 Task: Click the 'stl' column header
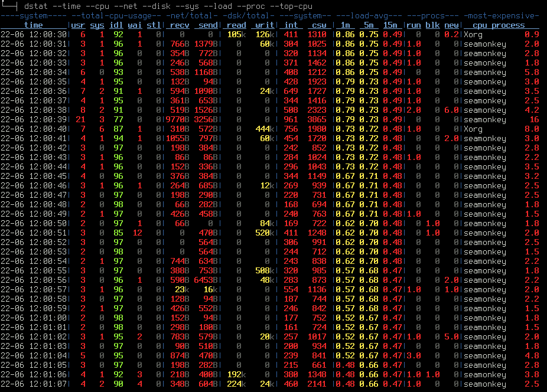click(x=154, y=25)
